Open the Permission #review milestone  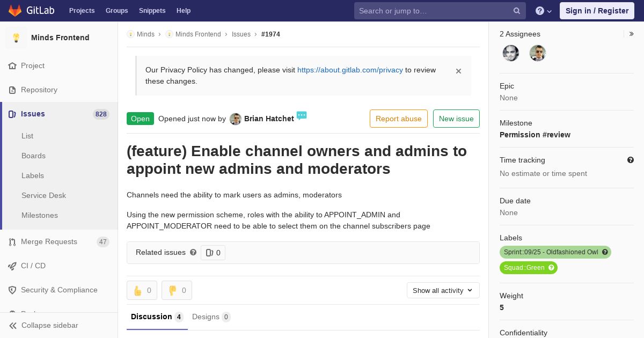tap(535, 135)
